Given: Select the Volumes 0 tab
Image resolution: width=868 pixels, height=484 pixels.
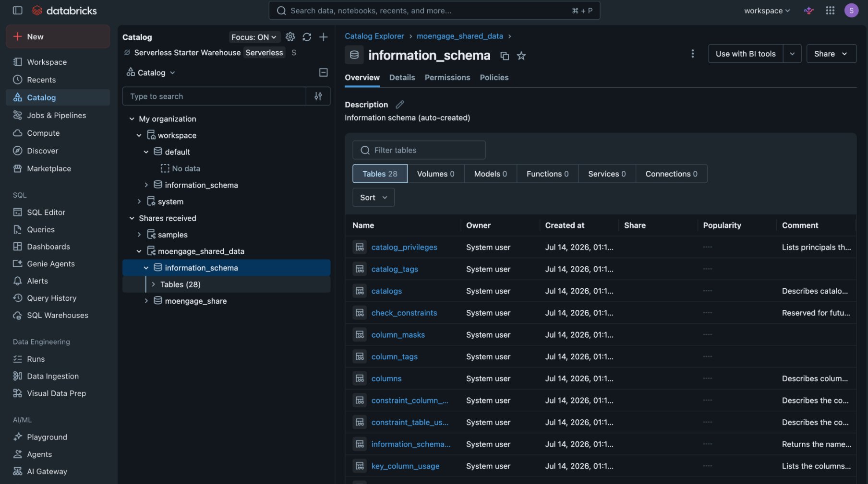Looking at the screenshot, I should [x=435, y=174].
